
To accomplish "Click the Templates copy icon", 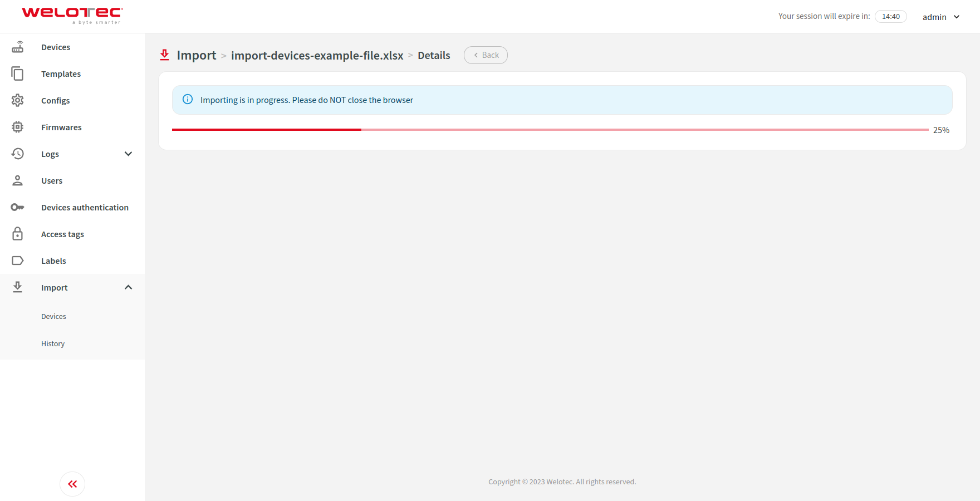I will (x=18, y=74).
